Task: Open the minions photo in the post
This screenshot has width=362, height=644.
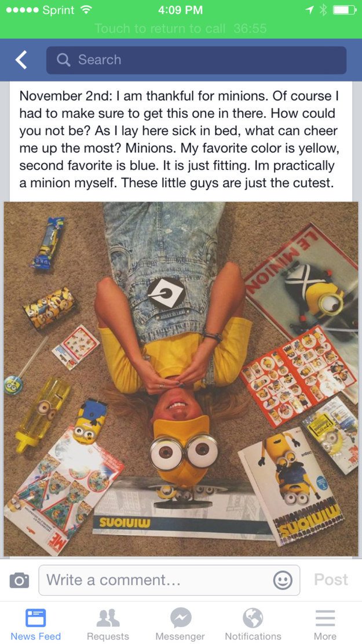Action: click(x=181, y=379)
